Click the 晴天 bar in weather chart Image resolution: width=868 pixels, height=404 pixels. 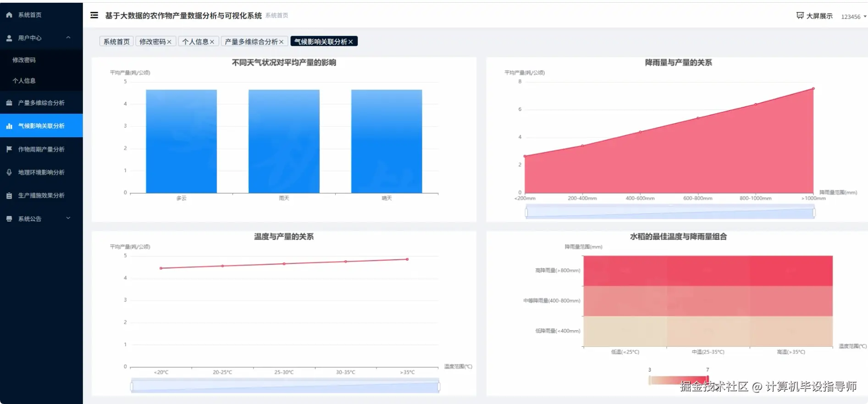(387, 141)
